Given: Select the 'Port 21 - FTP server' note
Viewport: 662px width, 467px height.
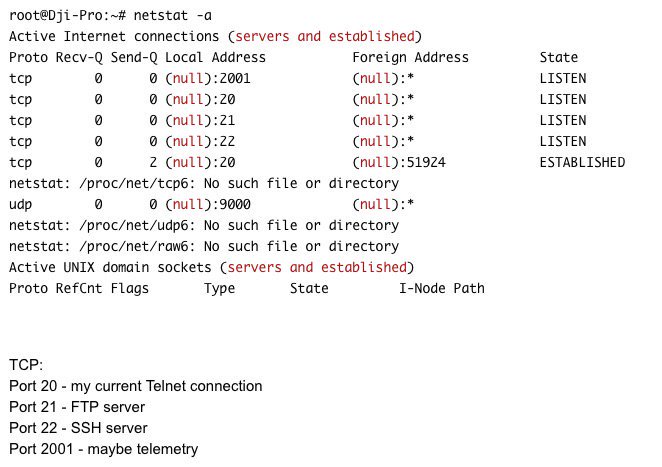Looking at the screenshot, I should 77,407.
